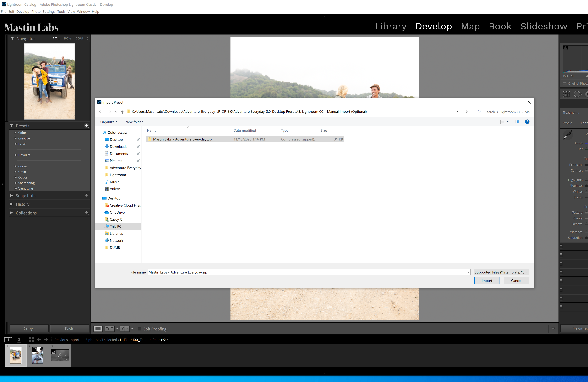Click the Cancel button

516,281
